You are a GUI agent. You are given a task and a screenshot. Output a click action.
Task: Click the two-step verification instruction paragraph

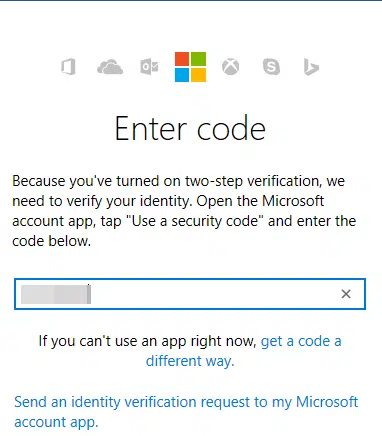[184, 211]
